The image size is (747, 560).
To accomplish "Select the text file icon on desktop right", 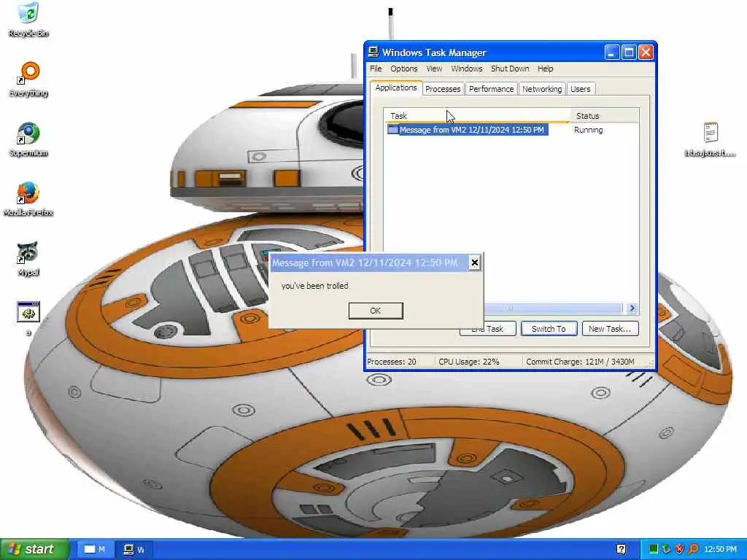I will (x=711, y=139).
